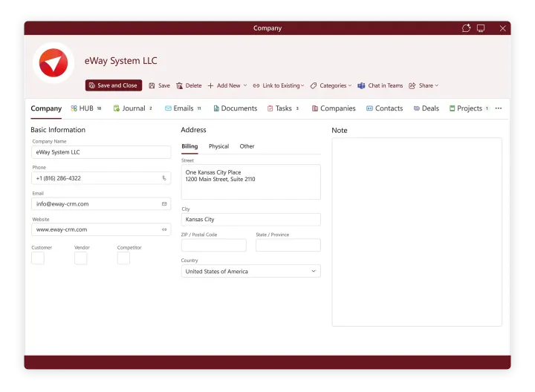
Task: Toggle the Vendor checkbox
Action: (x=80, y=258)
